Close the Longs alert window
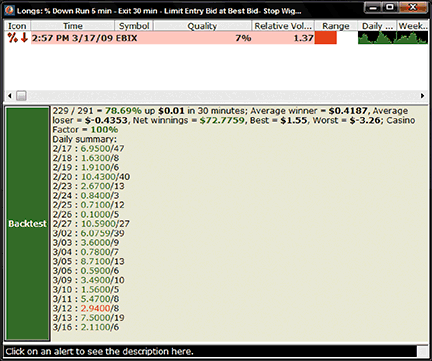Screen dimensions: 432x361 (x=412, y=7)
